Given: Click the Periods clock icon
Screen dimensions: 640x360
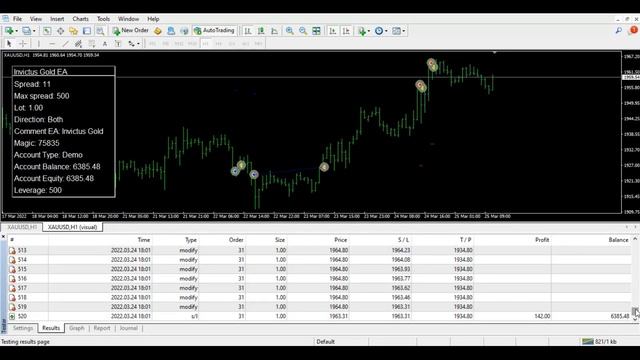Looking at the screenshot, I should 379,31.
